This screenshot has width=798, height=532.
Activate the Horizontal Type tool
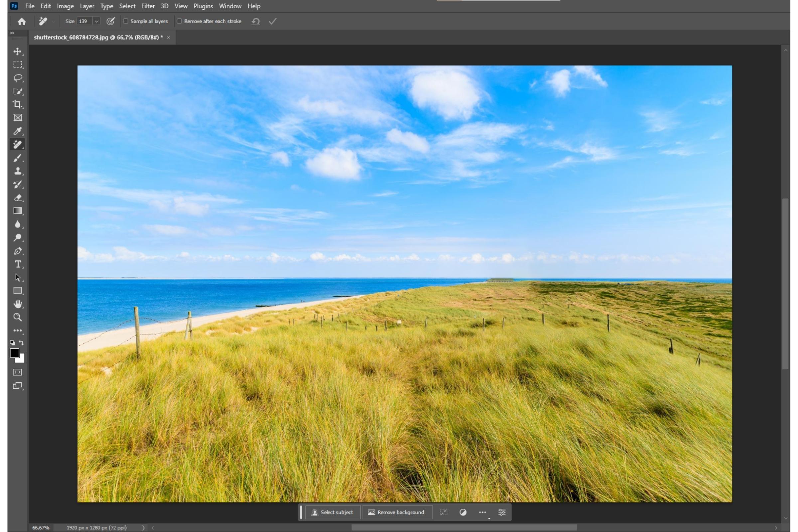[x=18, y=264]
